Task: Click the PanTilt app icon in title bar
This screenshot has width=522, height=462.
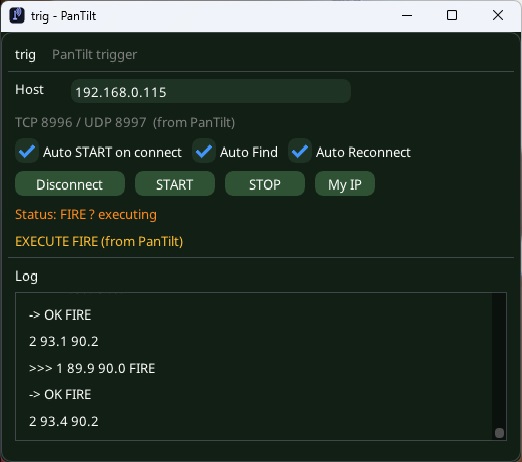Action: tap(17, 15)
